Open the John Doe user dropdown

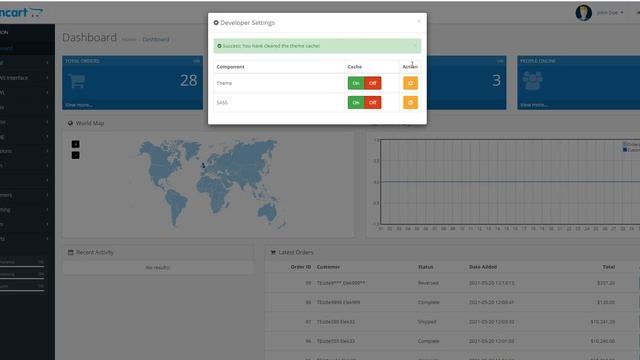coord(610,13)
